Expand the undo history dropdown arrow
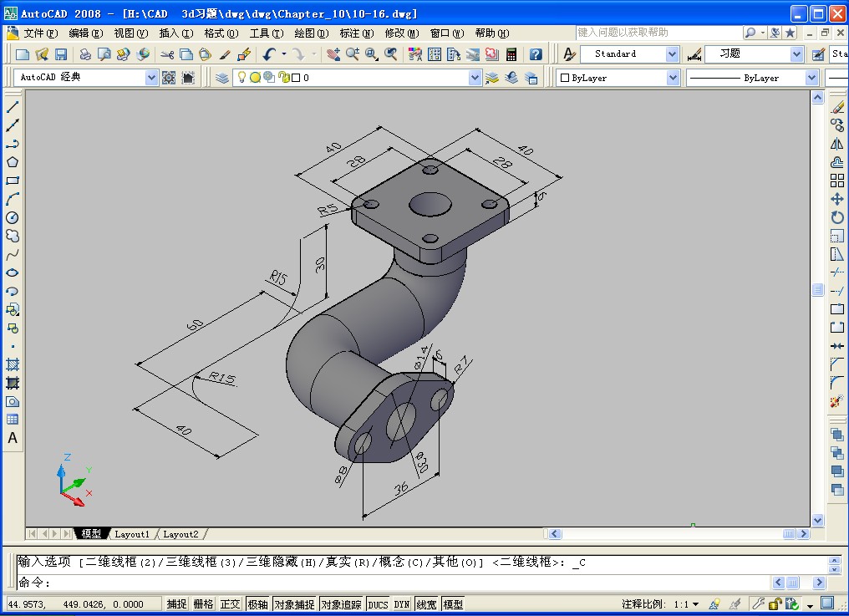The height and width of the screenshot is (616, 849). pos(284,54)
